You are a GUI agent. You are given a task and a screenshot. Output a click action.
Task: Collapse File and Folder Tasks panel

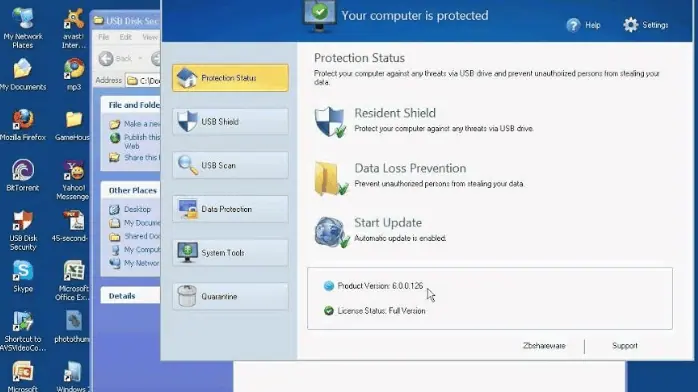pyautogui.click(x=130, y=105)
